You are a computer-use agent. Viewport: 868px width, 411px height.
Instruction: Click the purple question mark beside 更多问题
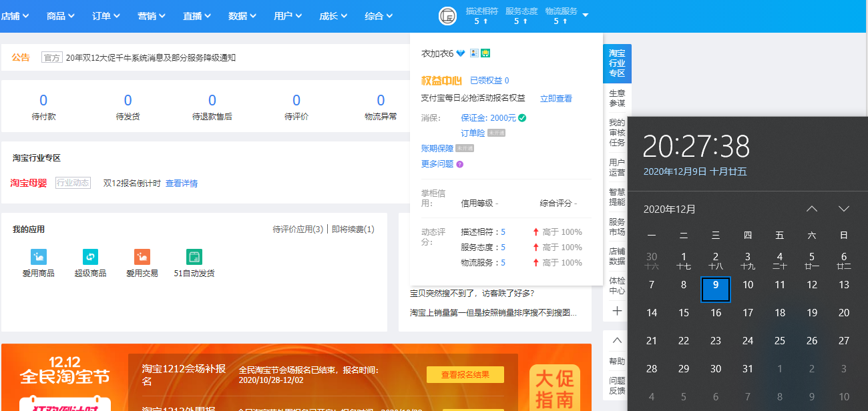(x=459, y=164)
